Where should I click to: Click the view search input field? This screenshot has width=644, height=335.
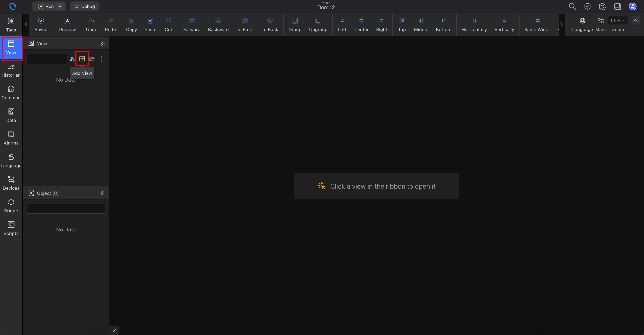(x=47, y=59)
